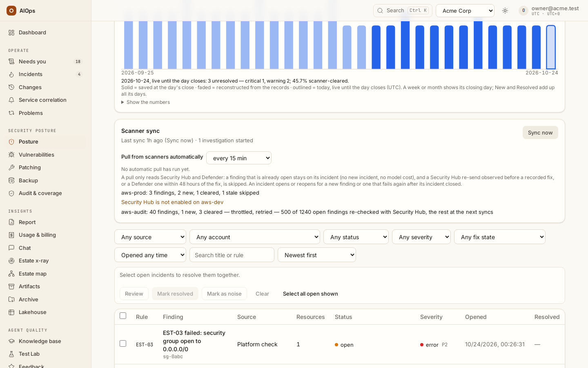Image resolution: width=588 pixels, height=368 pixels.
Task: Click the Incidents sidebar icon
Action: [11, 74]
